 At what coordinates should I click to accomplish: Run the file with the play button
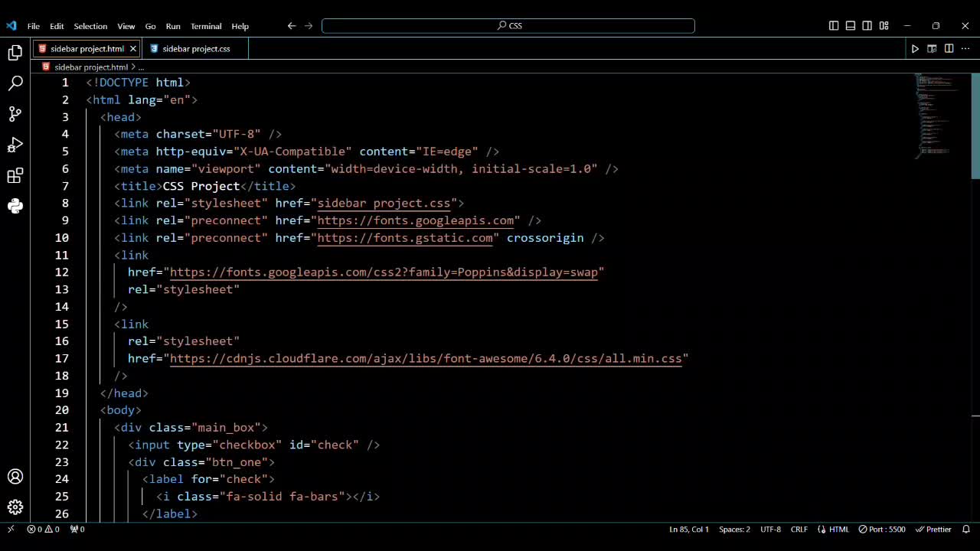point(915,49)
